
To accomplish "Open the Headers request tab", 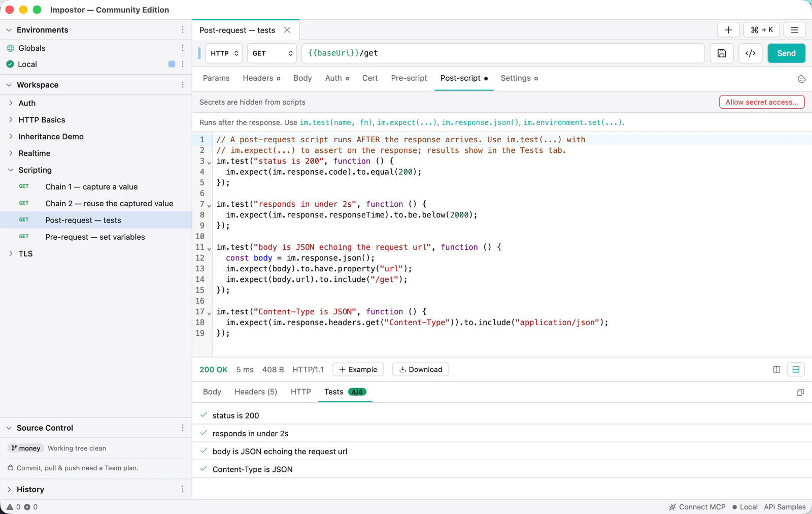I will (261, 78).
